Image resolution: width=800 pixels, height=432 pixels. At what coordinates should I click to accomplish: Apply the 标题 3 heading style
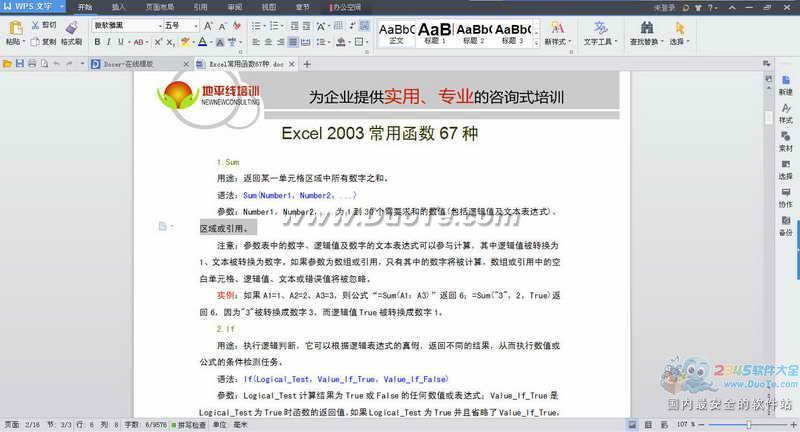(512, 34)
